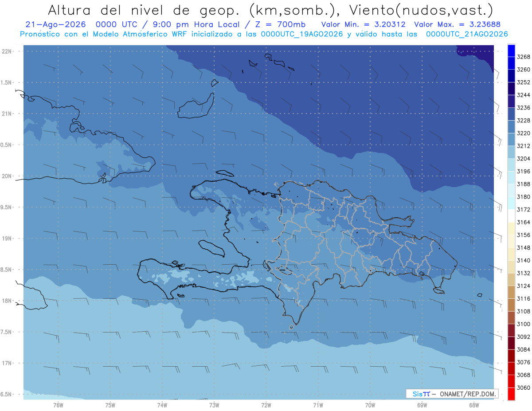Pick the bright blue color bar segment above 3268
532x411 pixels.
511,51
